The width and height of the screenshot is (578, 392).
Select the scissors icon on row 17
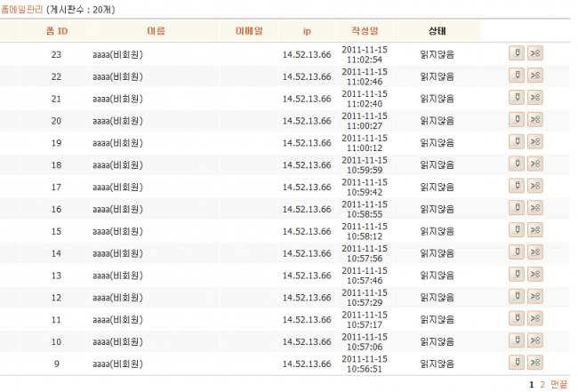click(x=534, y=186)
